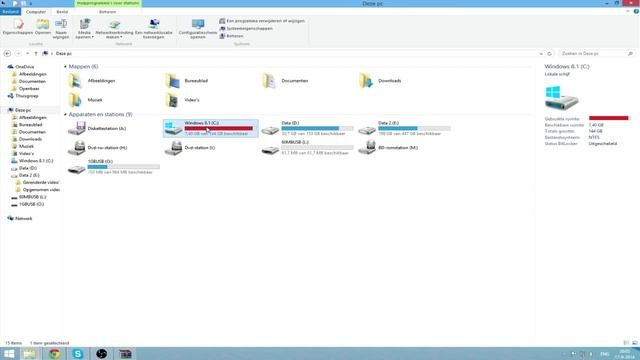Switch to the Computer ribbon tab
Screen dimensions: 640x360
(x=36, y=12)
